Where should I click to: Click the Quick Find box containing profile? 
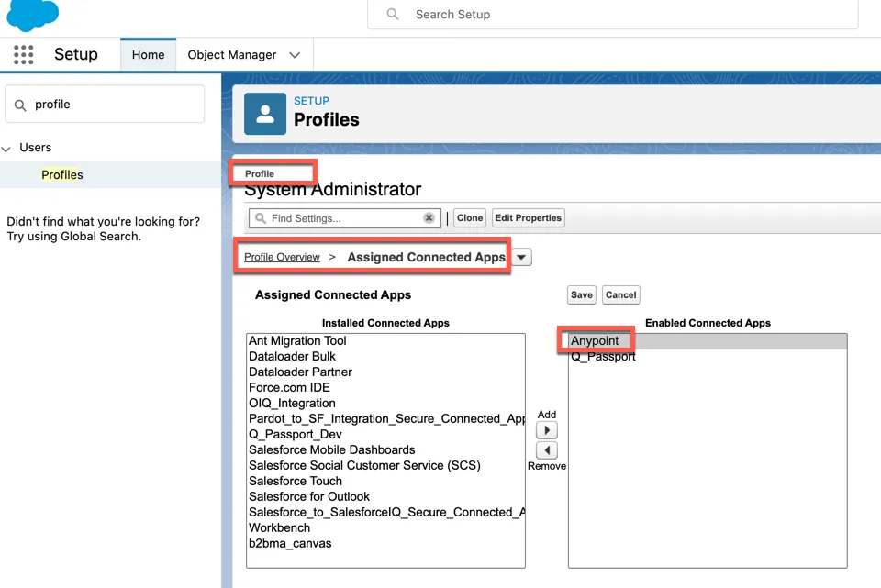point(105,104)
